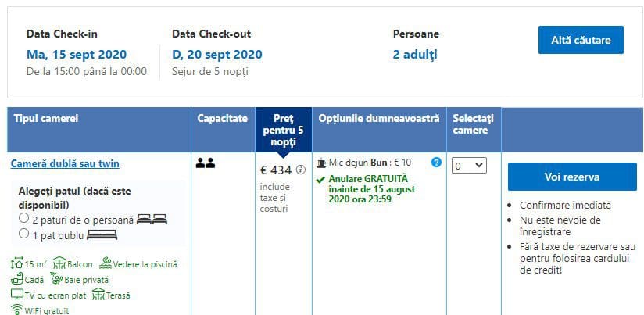Click the price info icon beside € 434
Image resolution: width=644 pixels, height=315 pixels.
point(301,170)
